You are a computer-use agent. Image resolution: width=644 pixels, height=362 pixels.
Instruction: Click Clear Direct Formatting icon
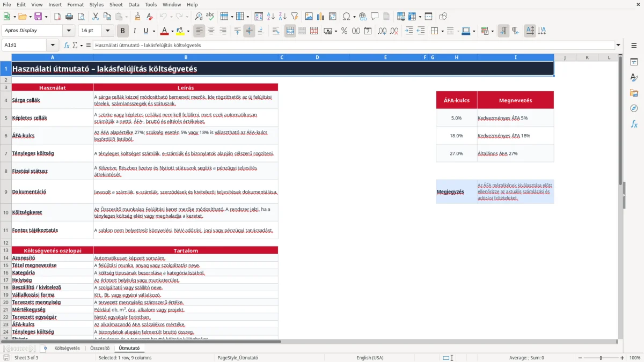150,17
